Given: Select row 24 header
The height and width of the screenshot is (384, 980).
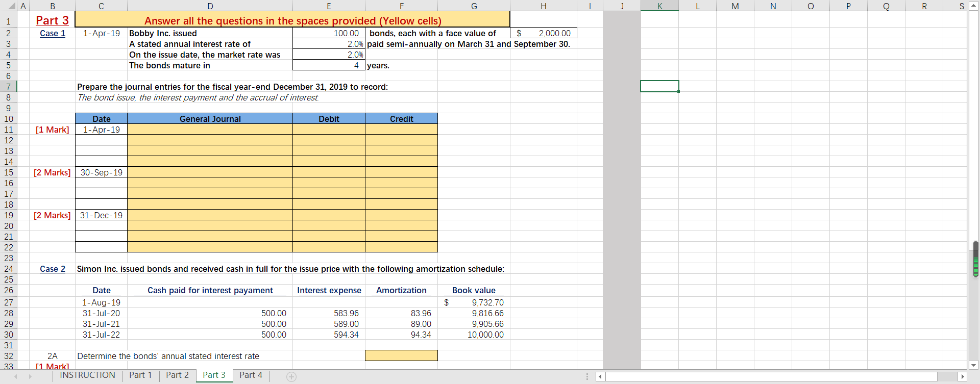Looking at the screenshot, I should [8, 269].
